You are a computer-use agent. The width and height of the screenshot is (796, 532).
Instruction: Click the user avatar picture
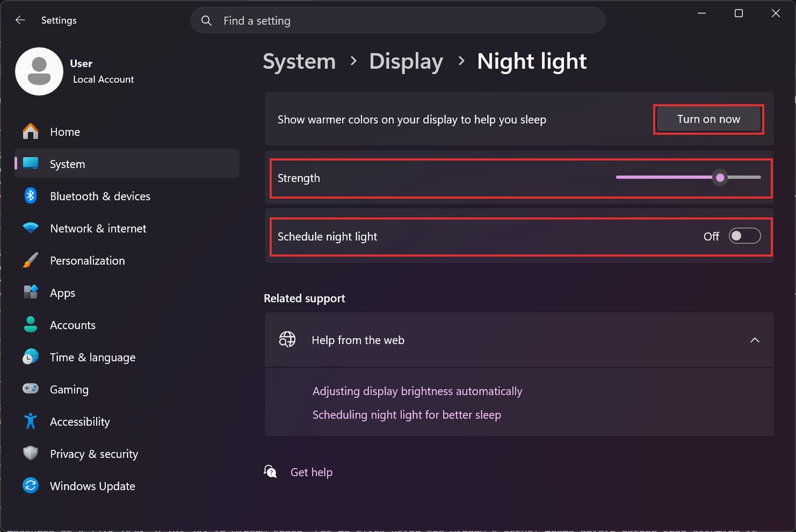[x=39, y=72]
